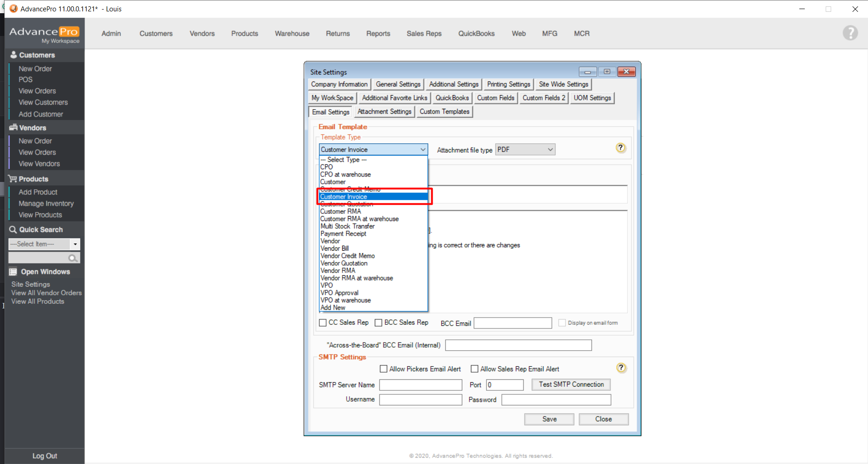The height and width of the screenshot is (464, 868).
Task: Restore the Site Settings dialog window icon
Action: (x=607, y=72)
